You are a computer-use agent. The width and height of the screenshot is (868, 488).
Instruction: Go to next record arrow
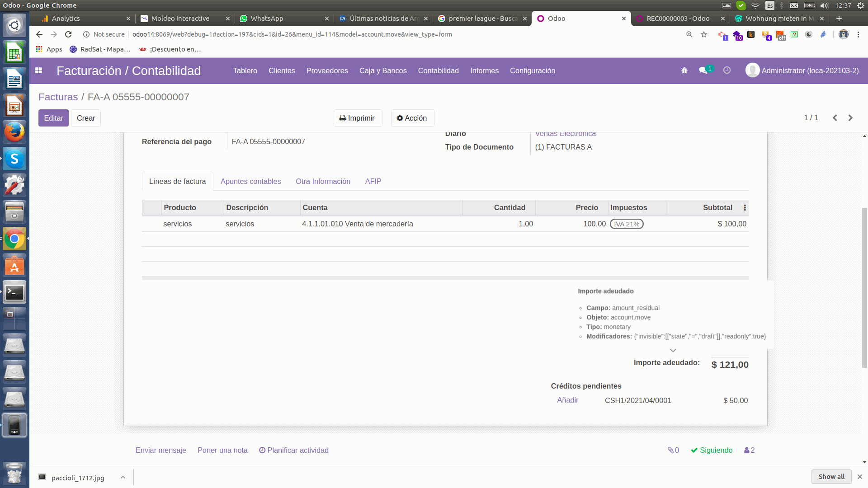tap(850, 118)
